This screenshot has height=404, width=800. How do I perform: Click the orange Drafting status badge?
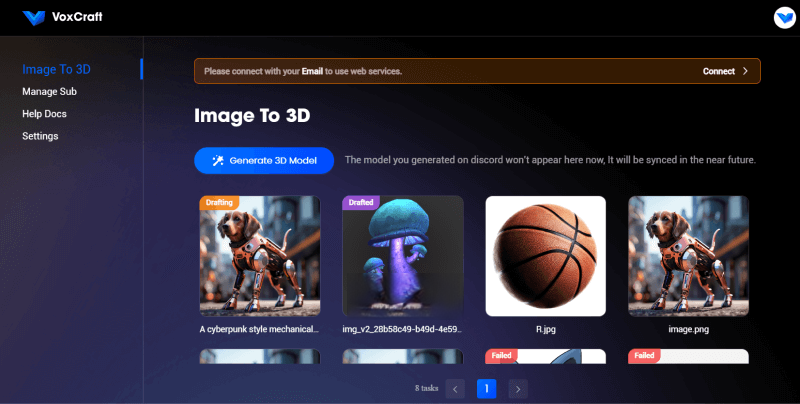pyautogui.click(x=218, y=202)
